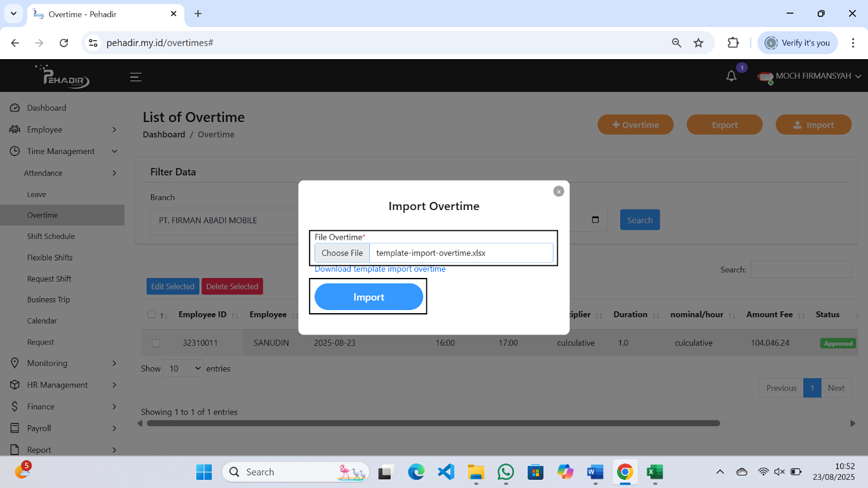The height and width of the screenshot is (488, 868).
Task: Tick the checkbox for employee 32310011
Action: [x=156, y=343]
